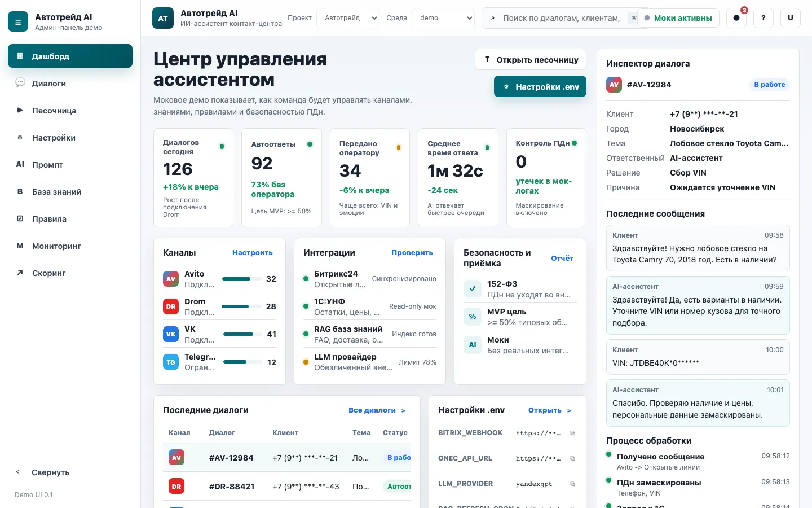Click the Клиент column header
This screenshot has width=812, height=508.
click(x=285, y=432)
